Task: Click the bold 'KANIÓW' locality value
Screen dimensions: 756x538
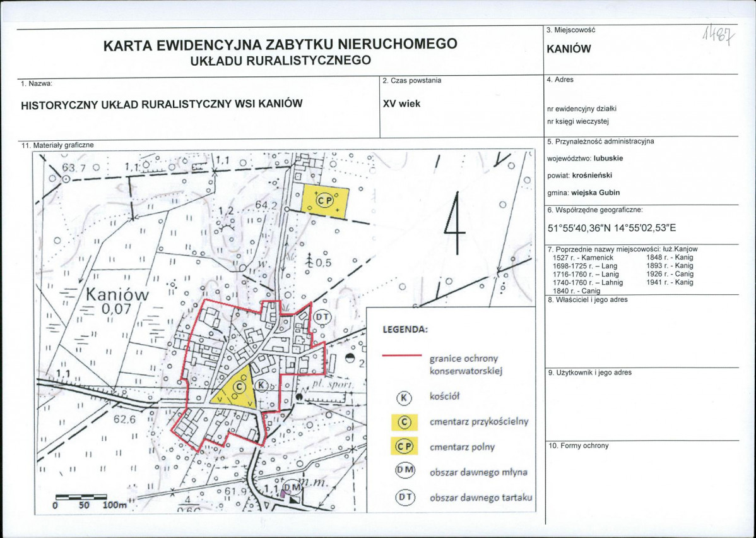Action: coord(569,49)
